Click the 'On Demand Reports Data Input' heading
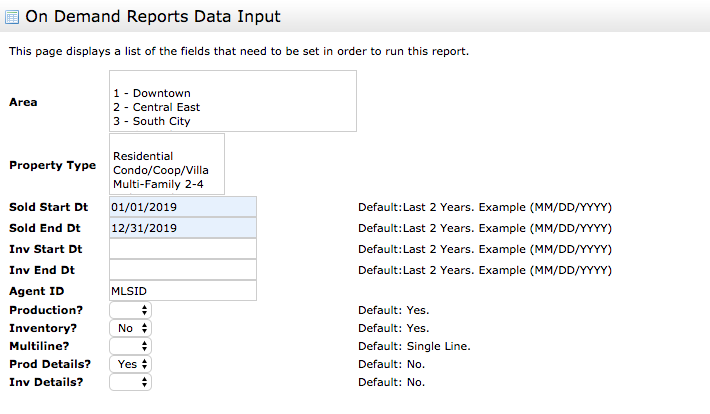 153,17
